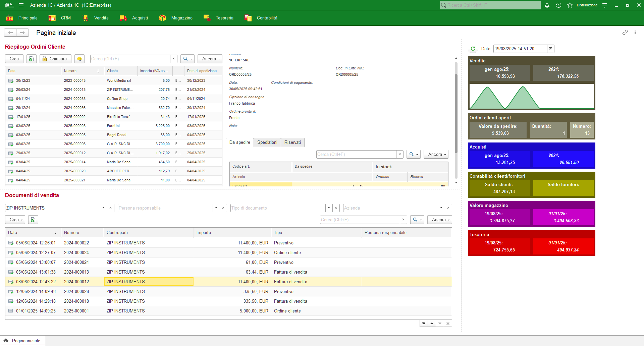Edit the dashboard Data field
The width and height of the screenshot is (644, 346).
pos(520,49)
